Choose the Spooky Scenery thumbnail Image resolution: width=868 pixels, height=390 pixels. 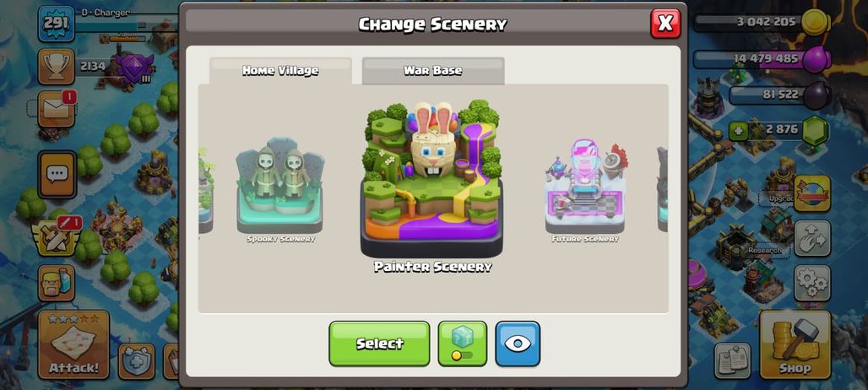(x=280, y=189)
